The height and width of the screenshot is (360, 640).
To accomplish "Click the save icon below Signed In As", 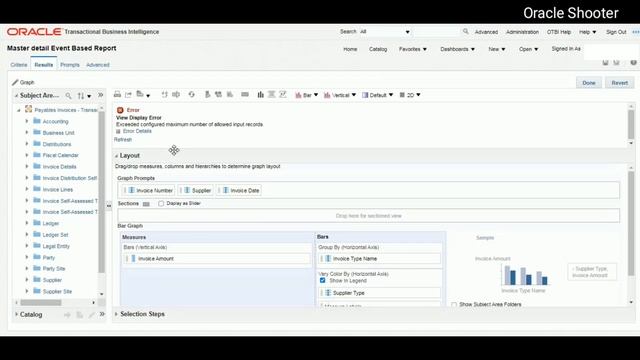I will (605, 62).
